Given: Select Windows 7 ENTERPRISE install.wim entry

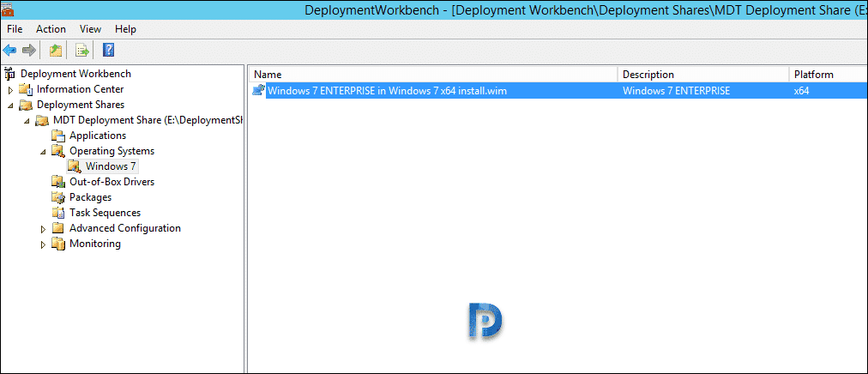Looking at the screenshot, I should [388, 91].
